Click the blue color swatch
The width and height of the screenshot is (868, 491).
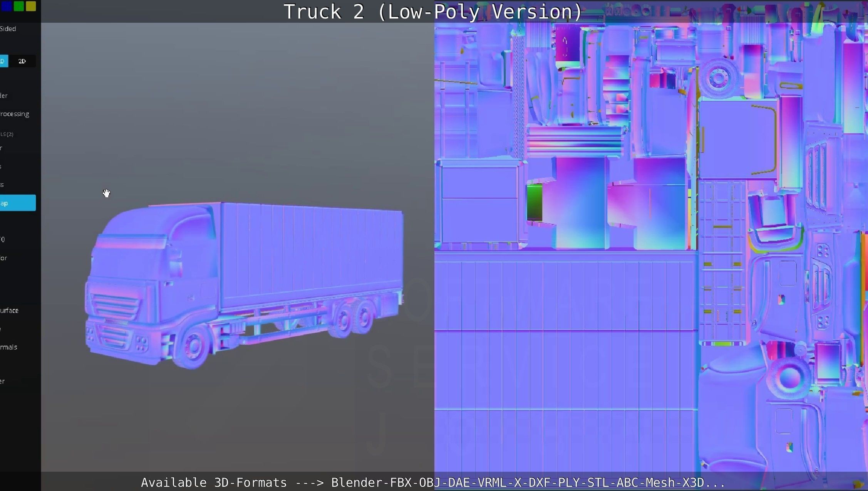[x=6, y=6]
